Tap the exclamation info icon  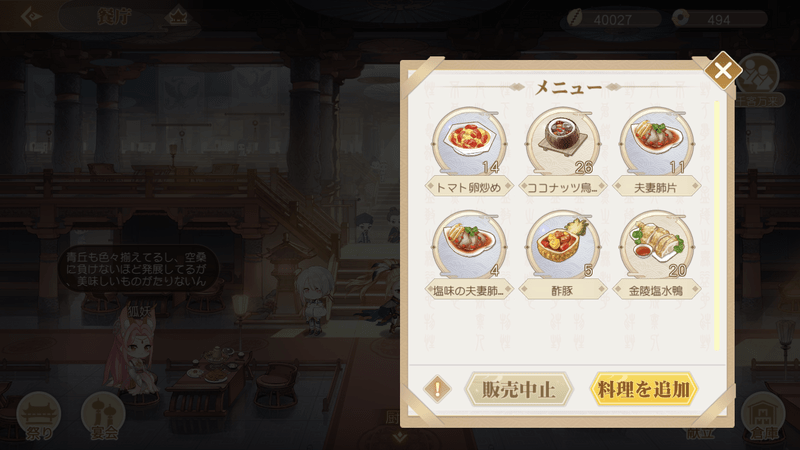point(437,389)
